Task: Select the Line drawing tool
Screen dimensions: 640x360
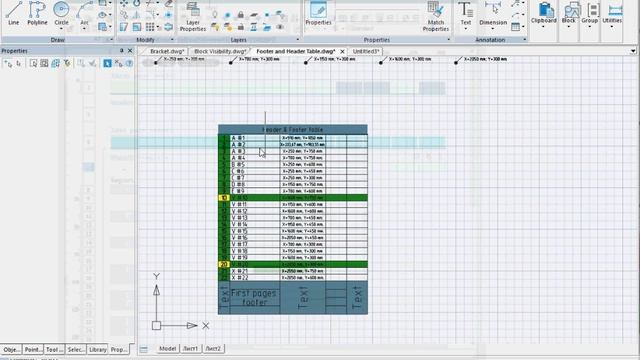Action: (13, 13)
